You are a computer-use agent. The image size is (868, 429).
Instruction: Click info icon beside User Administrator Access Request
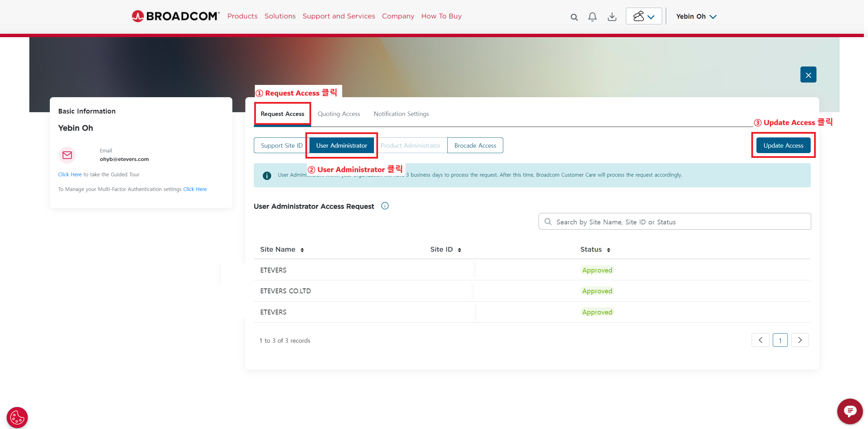[385, 206]
